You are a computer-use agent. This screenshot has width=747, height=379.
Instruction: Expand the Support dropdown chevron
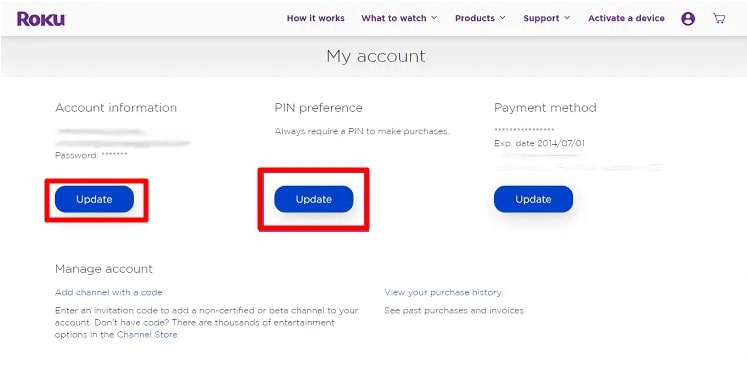click(x=567, y=18)
